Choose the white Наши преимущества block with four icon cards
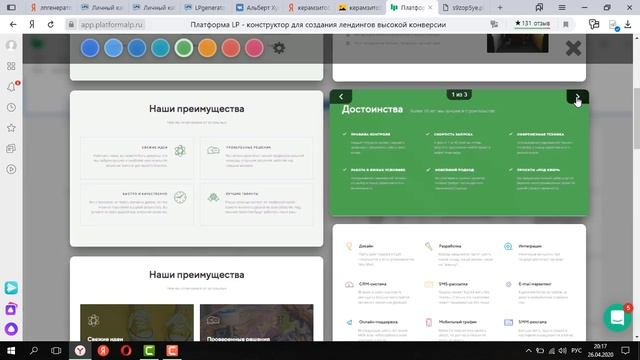This screenshot has width=640, height=360. tap(196, 169)
